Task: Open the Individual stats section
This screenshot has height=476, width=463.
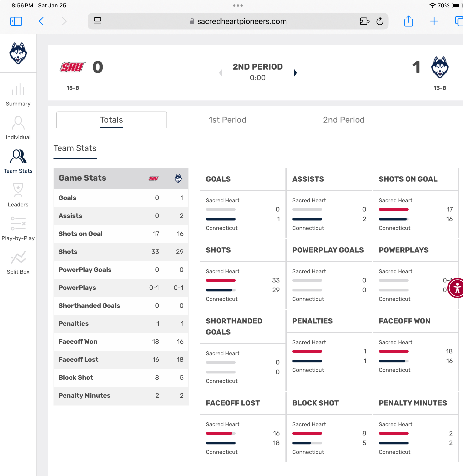Action: [18, 128]
